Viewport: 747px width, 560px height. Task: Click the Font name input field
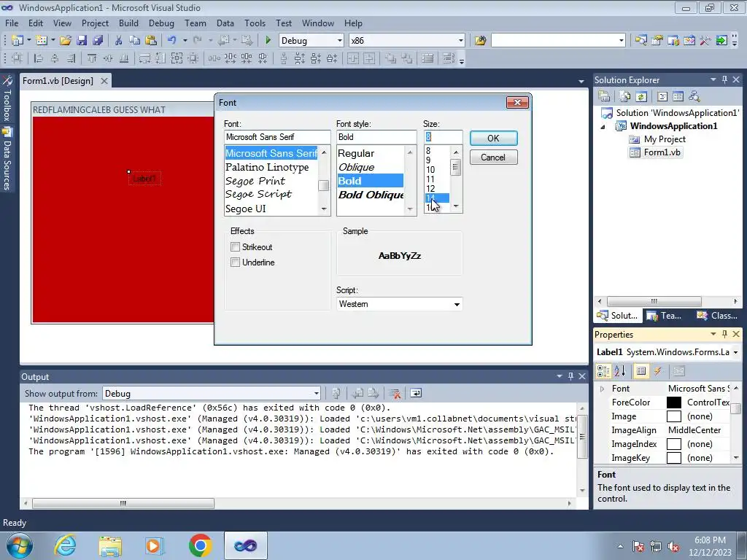(x=276, y=137)
